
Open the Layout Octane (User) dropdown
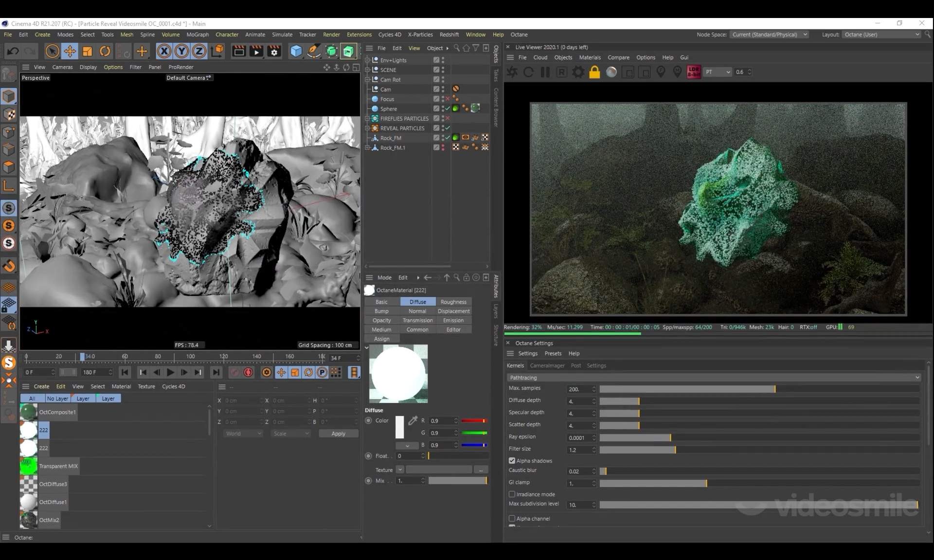[881, 35]
